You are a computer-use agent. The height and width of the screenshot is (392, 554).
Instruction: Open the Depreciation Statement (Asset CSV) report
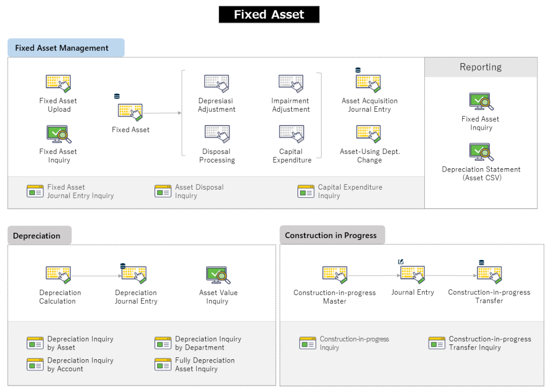pyautogui.click(x=481, y=153)
